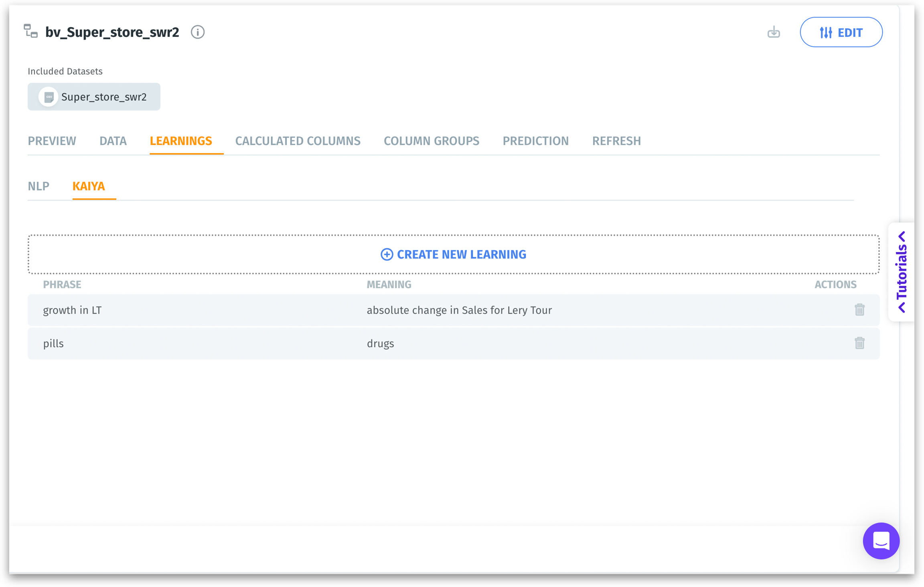Screen dimensions: 924x587
Task: Switch to the NLP sub-tab
Action: [38, 186]
